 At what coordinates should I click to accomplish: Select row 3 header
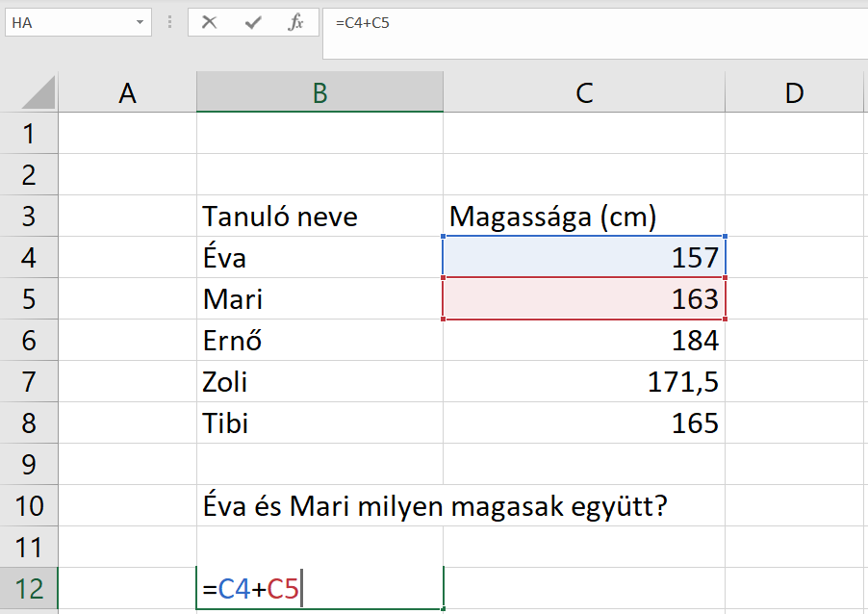(x=29, y=217)
